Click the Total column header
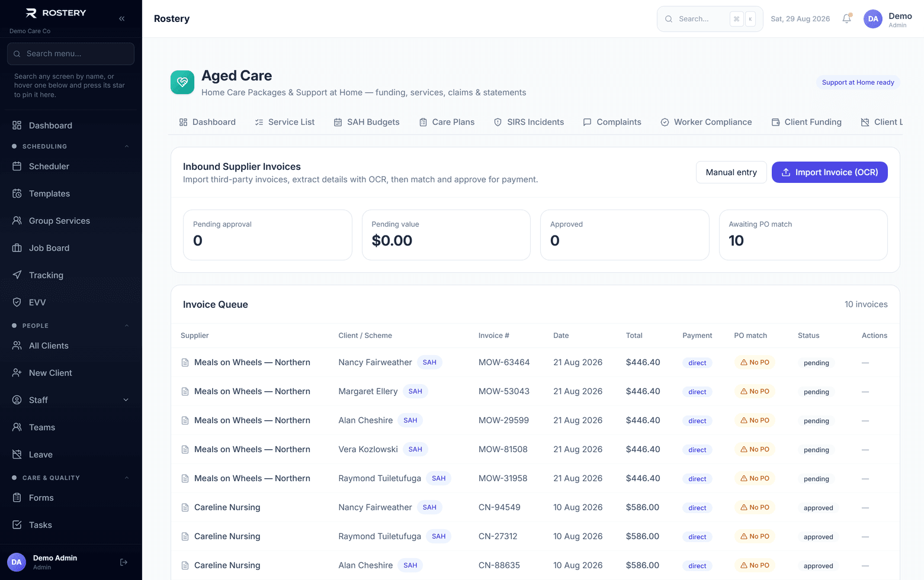The image size is (924, 580). click(x=634, y=336)
